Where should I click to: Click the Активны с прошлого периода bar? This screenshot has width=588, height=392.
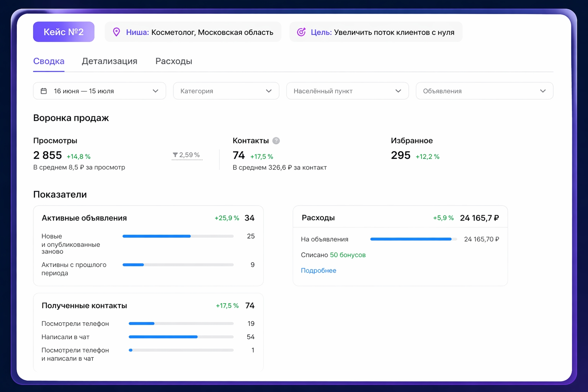tap(178, 265)
